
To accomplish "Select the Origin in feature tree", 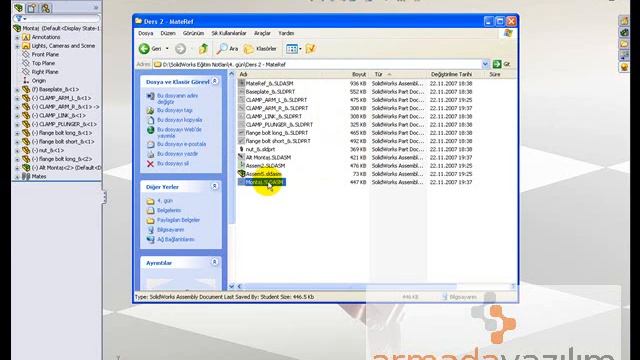I will (39, 81).
